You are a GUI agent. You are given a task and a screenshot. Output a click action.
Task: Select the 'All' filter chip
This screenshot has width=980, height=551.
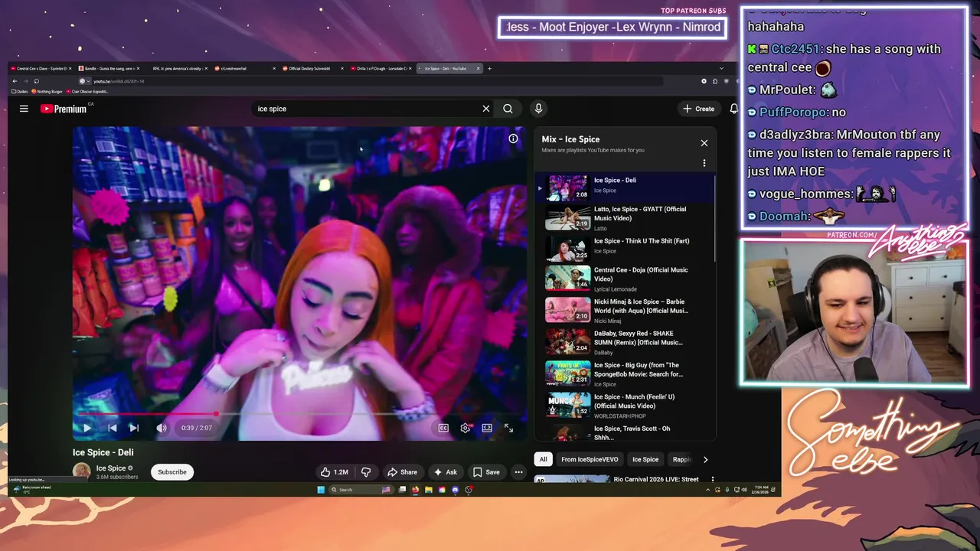[x=543, y=460]
